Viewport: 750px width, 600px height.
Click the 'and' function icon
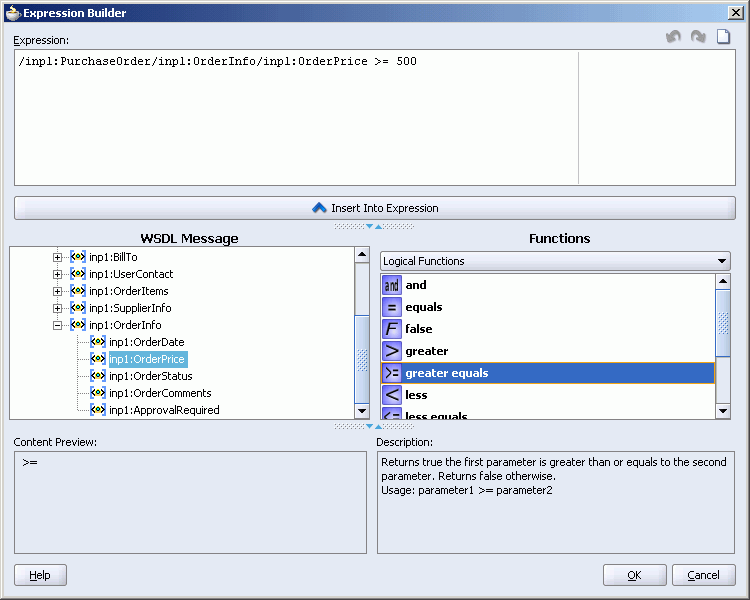(392, 285)
